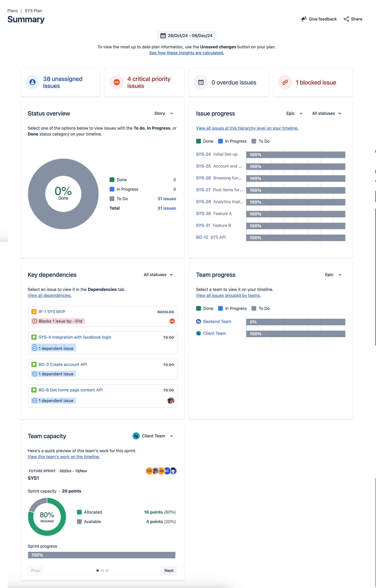This screenshot has width=376, height=588.
Task: Click the calendar icon beside the date range
Action: pyautogui.click(x=163, y=35)
